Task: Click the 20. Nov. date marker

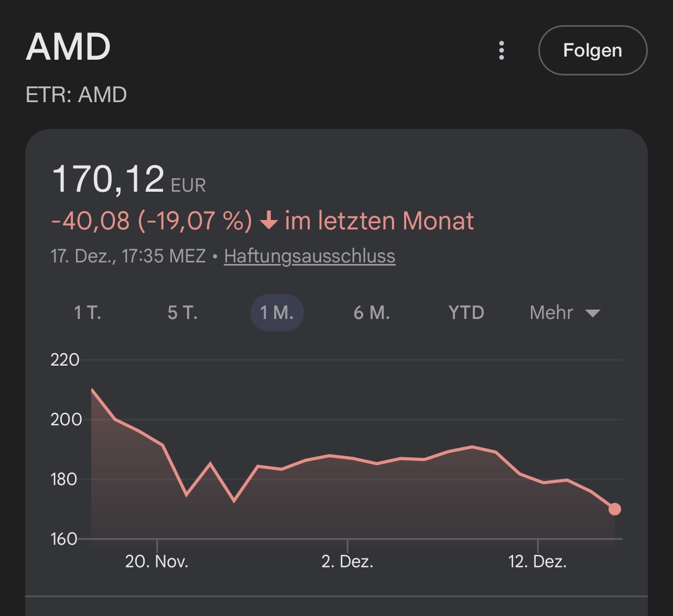Action: pyautogui.click(x=157, y=562)
